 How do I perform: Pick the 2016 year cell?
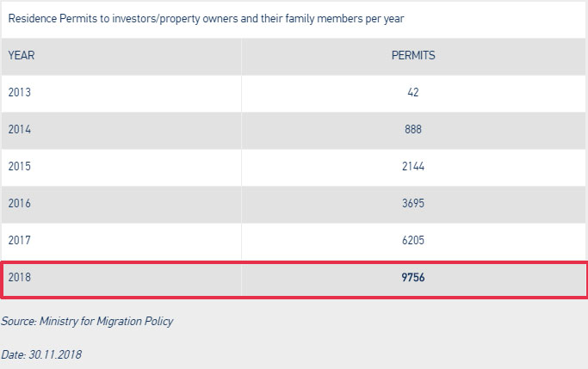click(19, 205)
